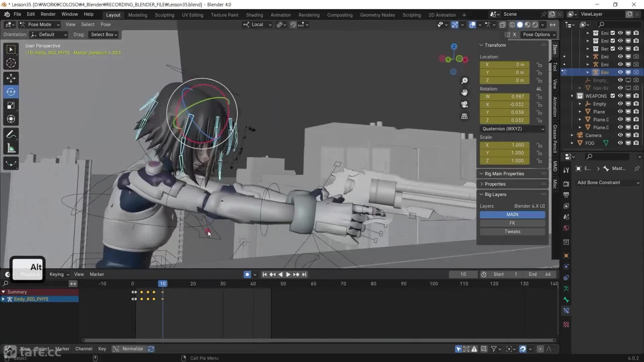Click the Rotation W value slider field
This screenshot has width=644, height=362.
click(x=504, y=97)
